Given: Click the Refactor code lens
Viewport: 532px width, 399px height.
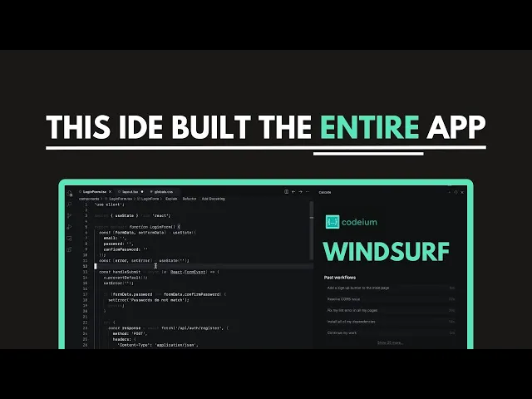Looking at the screenshot, I should pyautogui.click(x=190, y=199).
